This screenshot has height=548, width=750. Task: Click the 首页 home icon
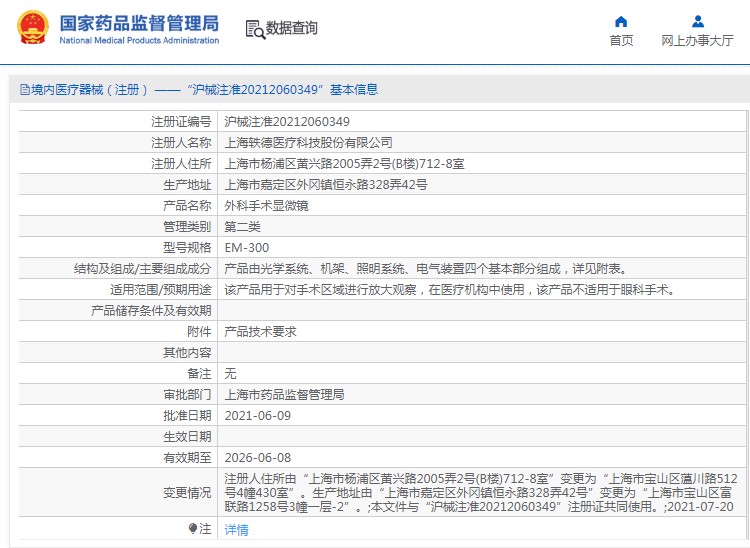621,22
